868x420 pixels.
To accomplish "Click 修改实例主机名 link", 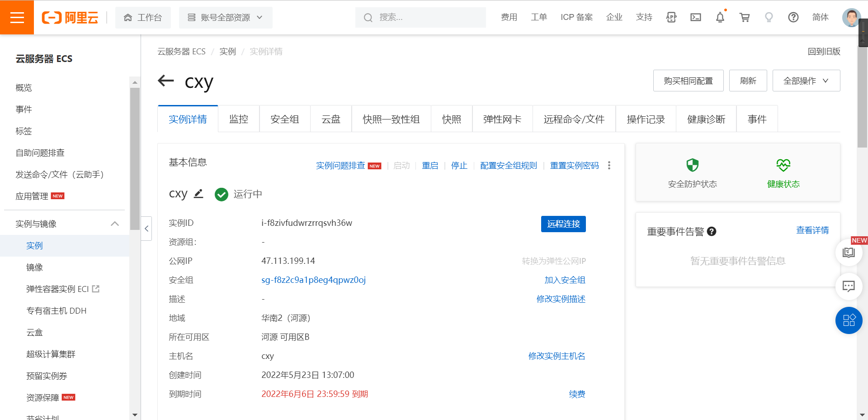I will click(x=557, y=356).
